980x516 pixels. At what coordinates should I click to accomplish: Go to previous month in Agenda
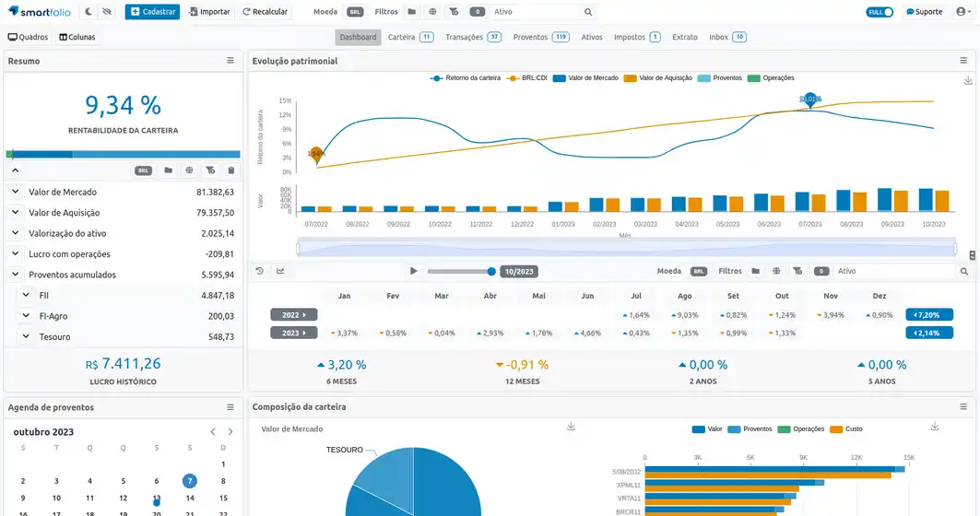[213, 431]
